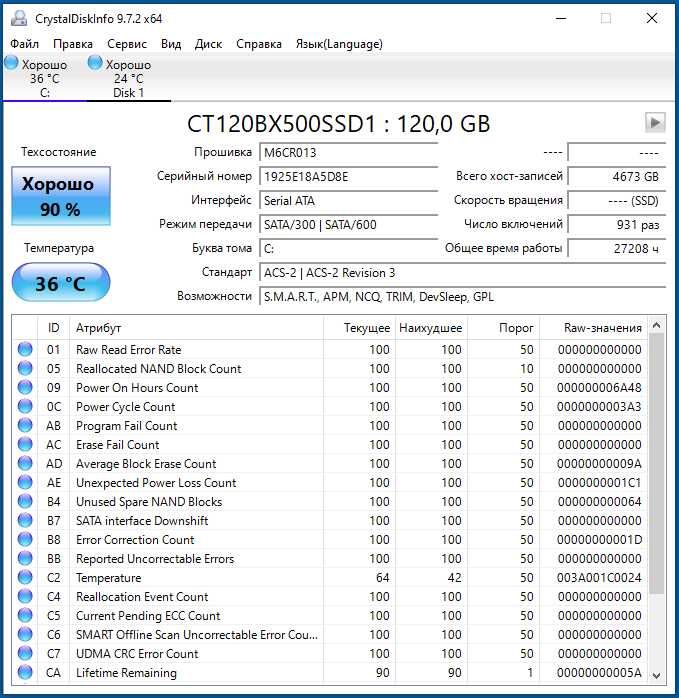
Task: Click the Наихудшее column header
Action: (431, 328)
